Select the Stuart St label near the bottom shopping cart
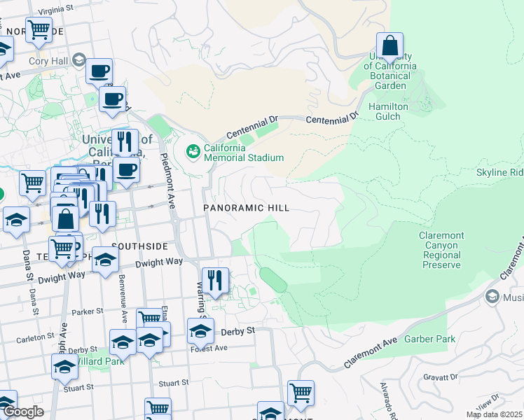Viewport: 524px width, 420px height. coord(174,384)
